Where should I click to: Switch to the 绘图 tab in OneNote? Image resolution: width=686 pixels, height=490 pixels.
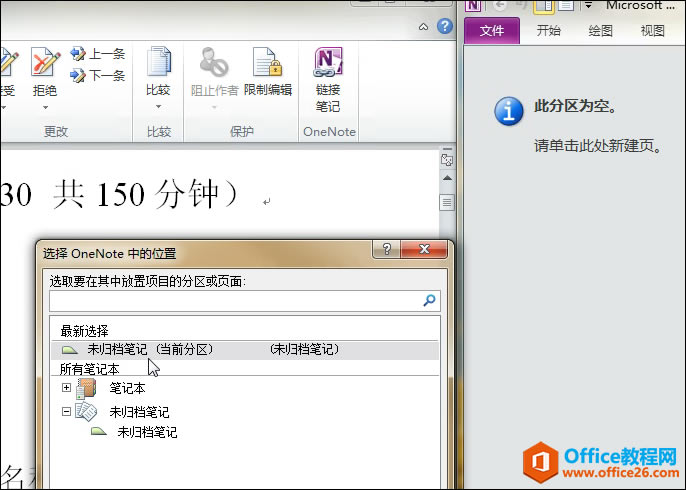click(600, 31)
